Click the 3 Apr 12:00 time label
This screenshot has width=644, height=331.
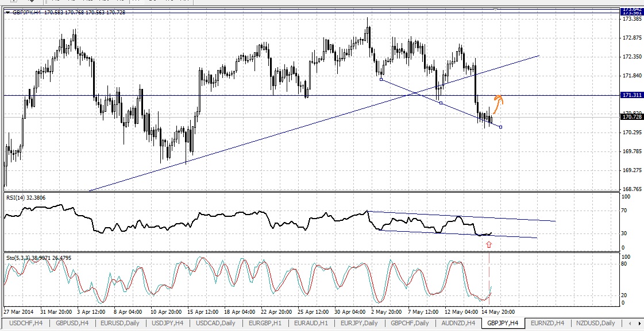(x=92, y=311)
